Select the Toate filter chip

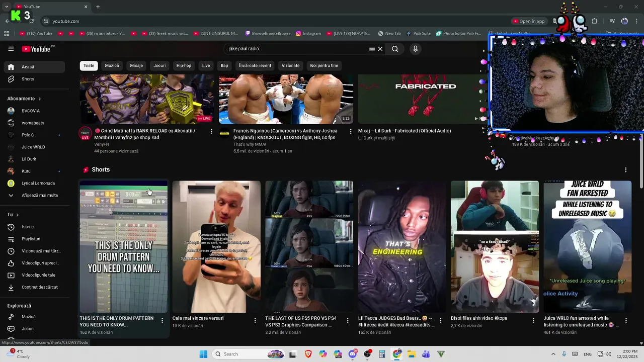[x=89, y=65]
